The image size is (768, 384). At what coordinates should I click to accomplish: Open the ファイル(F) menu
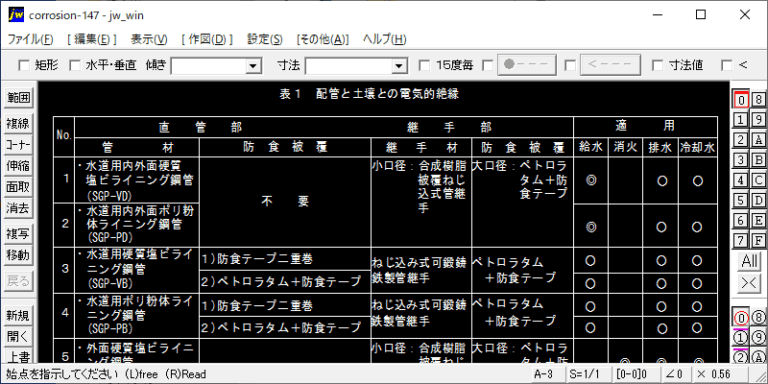30,39
